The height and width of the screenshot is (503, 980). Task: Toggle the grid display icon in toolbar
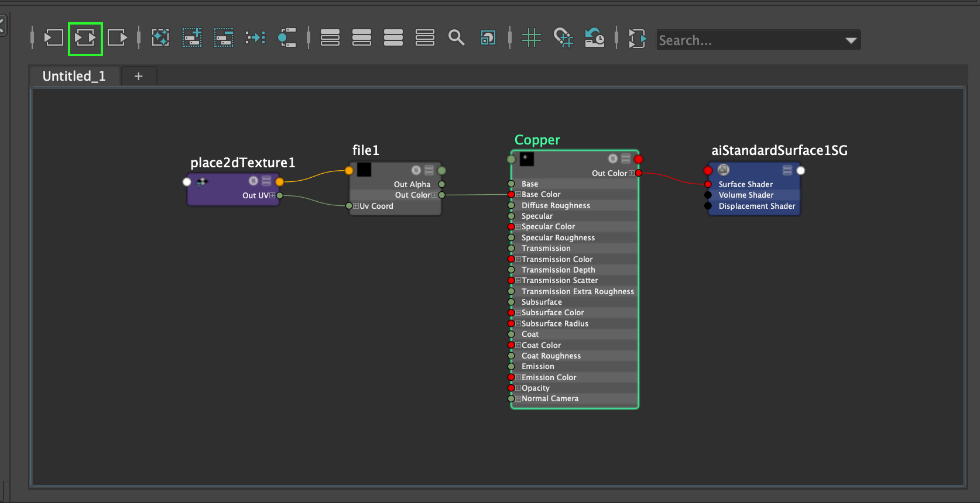(x=531, y=39)
